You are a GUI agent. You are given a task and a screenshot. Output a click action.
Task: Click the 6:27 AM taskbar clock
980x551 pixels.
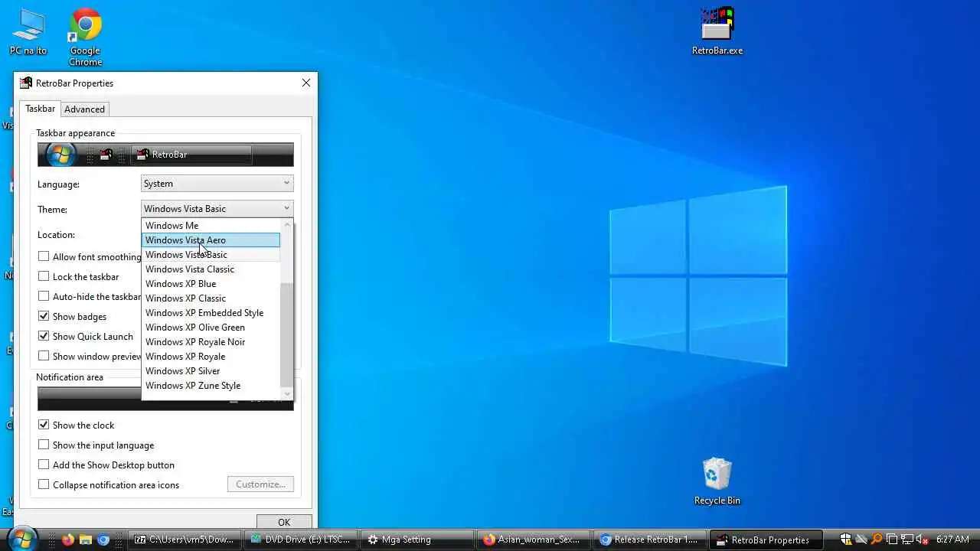click(x=952, y=540)
